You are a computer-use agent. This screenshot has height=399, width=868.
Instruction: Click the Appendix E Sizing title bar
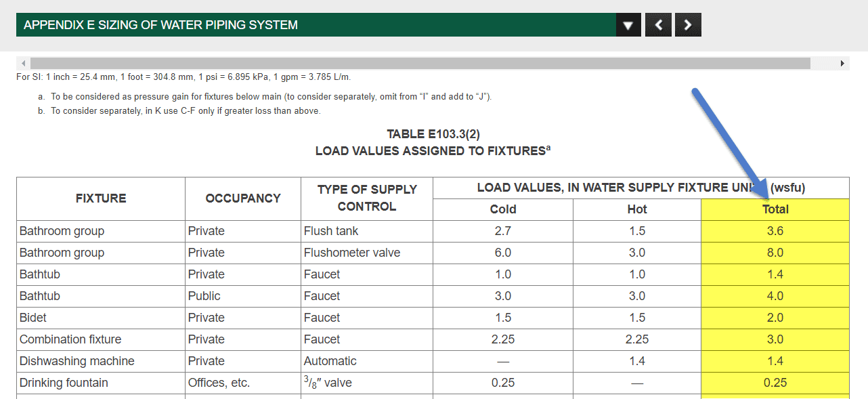(316, 25)
